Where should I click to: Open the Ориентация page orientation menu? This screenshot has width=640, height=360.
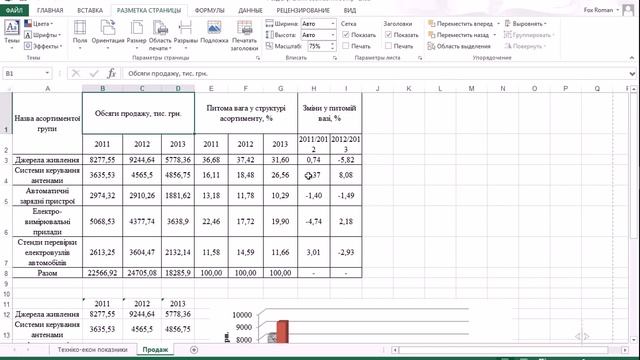(108, 35)
